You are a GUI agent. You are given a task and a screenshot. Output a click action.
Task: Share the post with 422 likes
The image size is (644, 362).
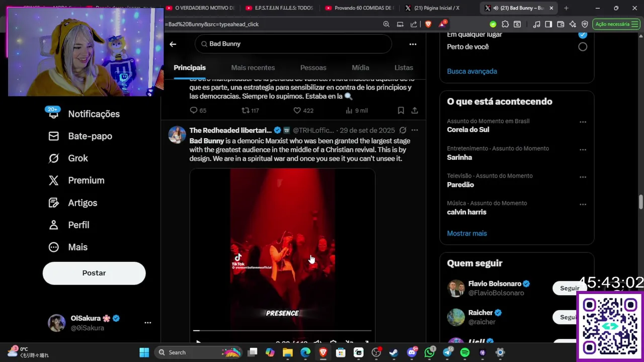pos(415,110)
